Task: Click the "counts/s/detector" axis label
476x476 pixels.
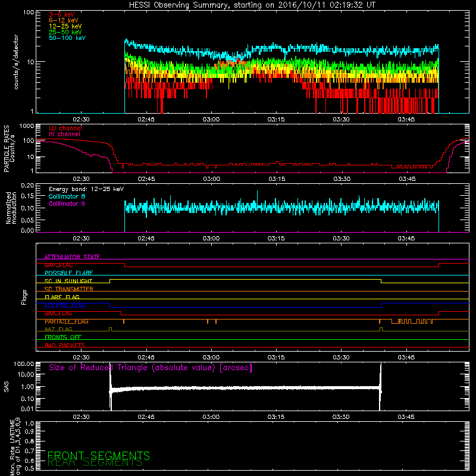Action: point(16,62)
